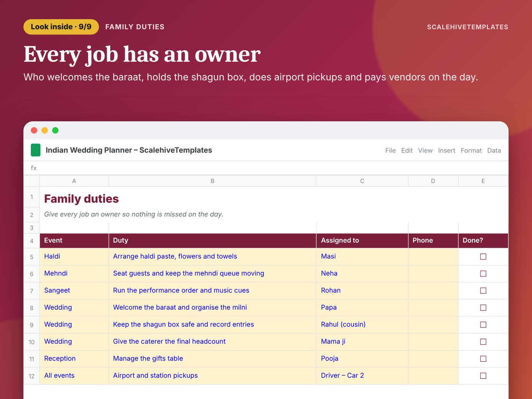The image size is (532, 399).
Task: Mark the Sangeet duty as done
Action: coord(483,291)
